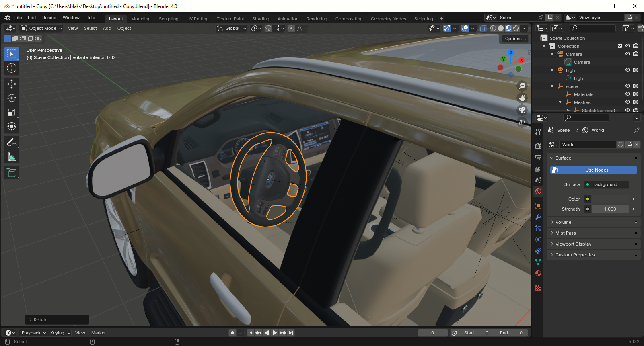The height and width of the screenshot is (346, 644).
Task: Expand the Volume panel
Action: 563,222
